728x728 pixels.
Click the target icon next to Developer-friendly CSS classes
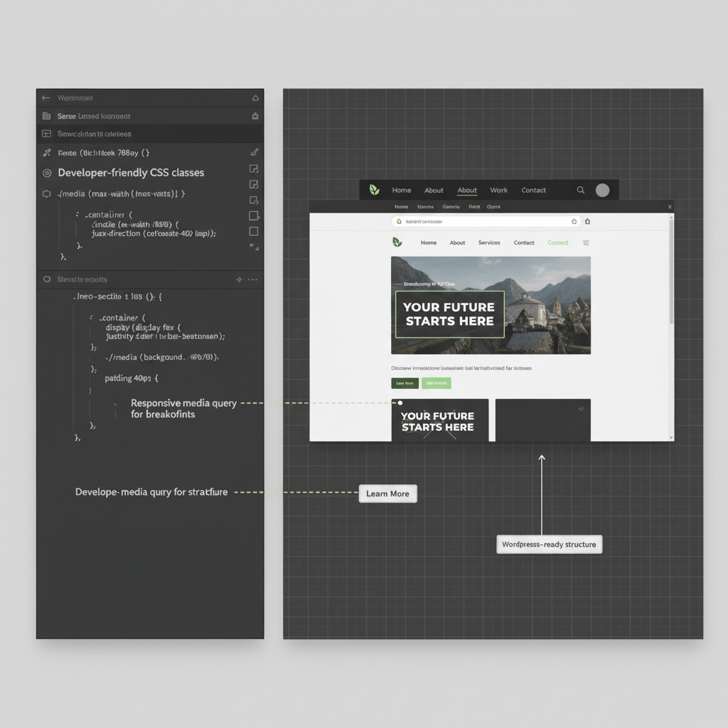point(47,172)
